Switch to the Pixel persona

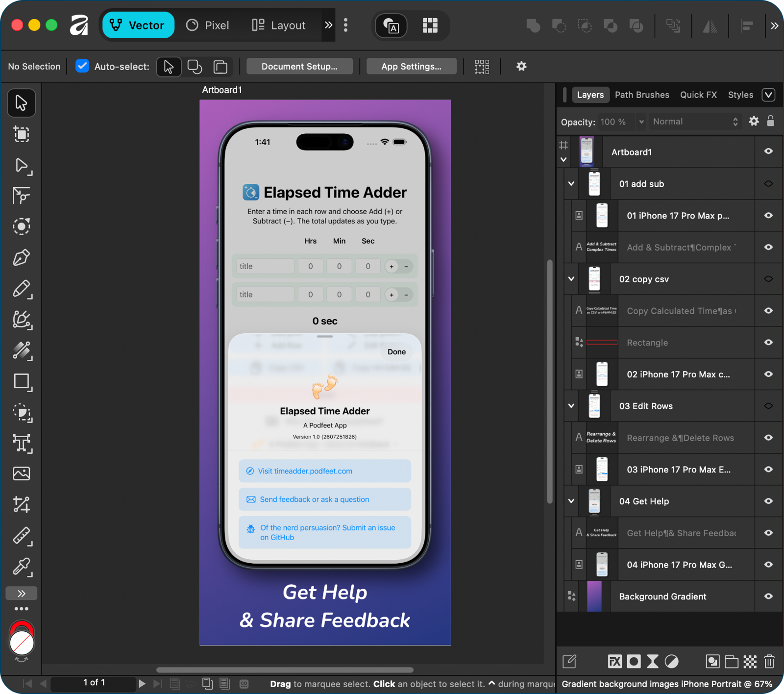coord(207,25)
